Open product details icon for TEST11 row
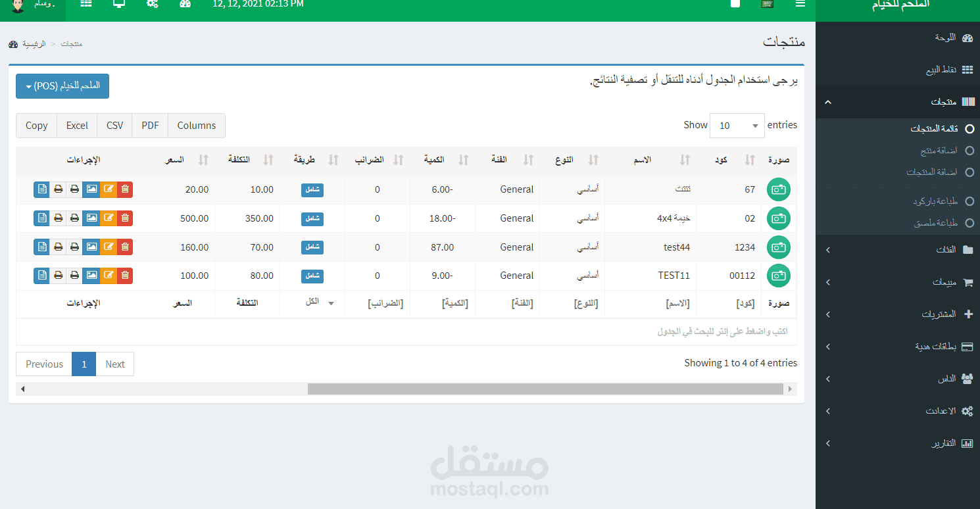Image resolution: width=980 pixels, height=509 pixels. [42, 276]
